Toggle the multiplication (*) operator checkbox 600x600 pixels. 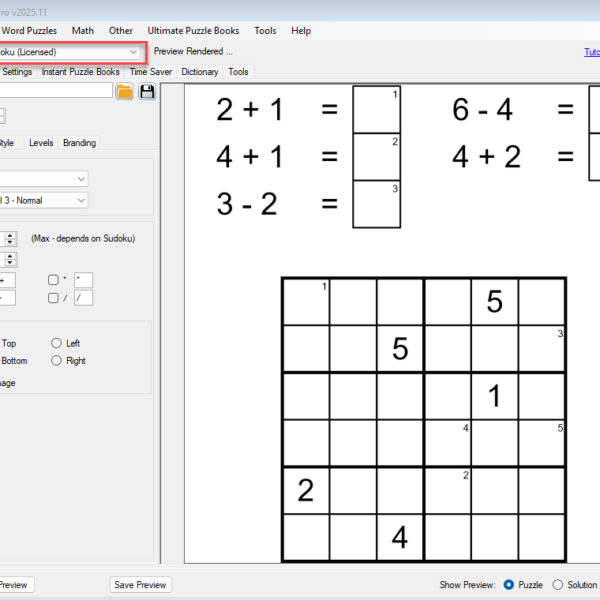click(53, 280)
